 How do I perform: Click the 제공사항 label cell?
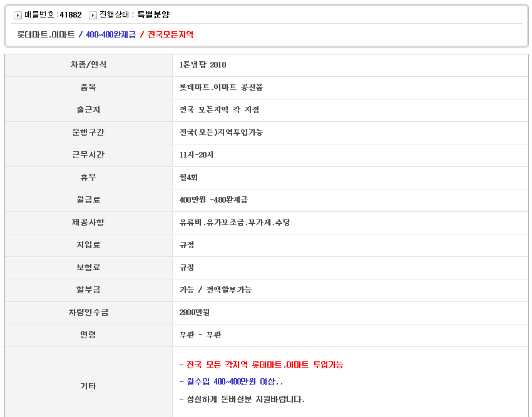[88, 223]
